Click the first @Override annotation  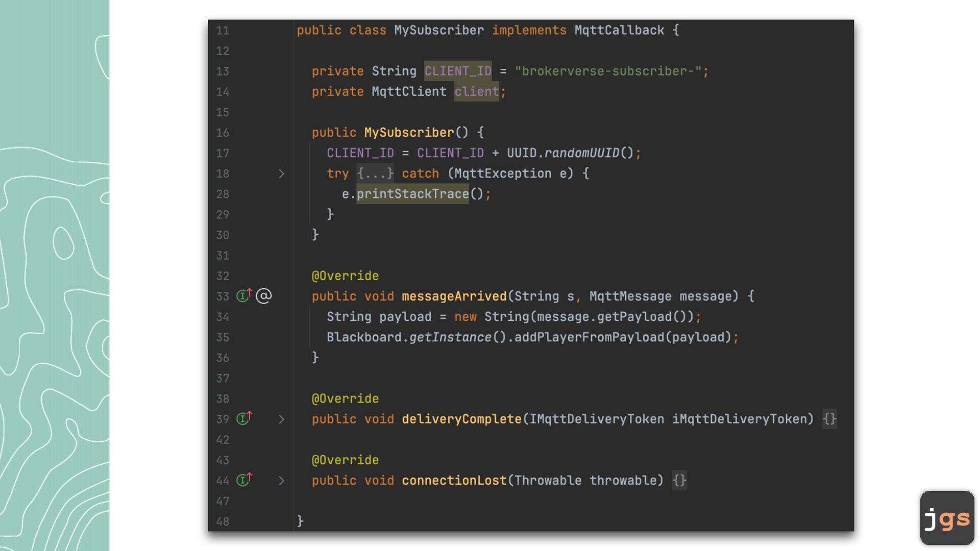345,275
